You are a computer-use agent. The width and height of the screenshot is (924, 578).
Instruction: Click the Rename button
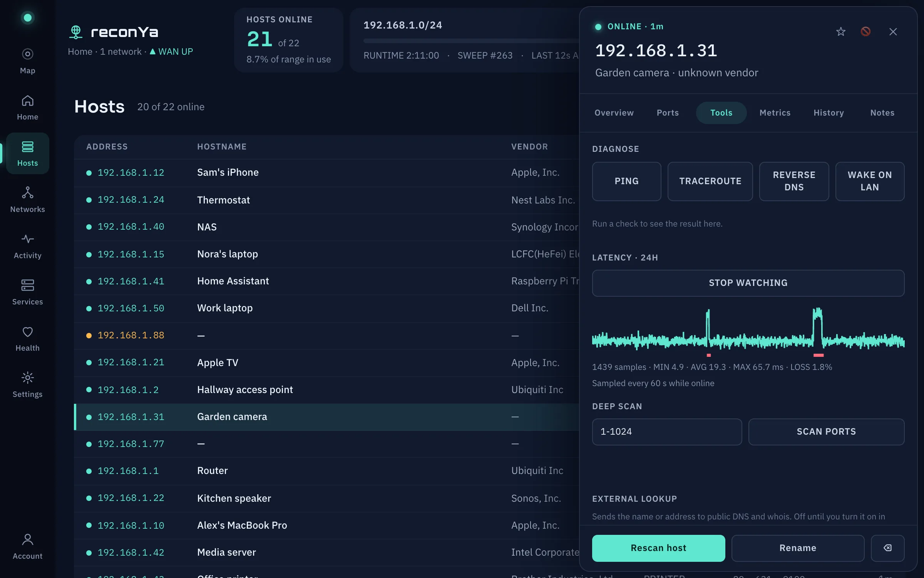click(798, 548)
